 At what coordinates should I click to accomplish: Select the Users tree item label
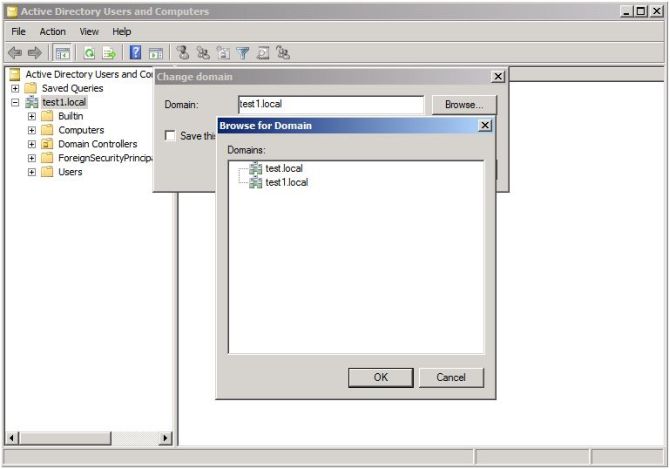(70, 172)
